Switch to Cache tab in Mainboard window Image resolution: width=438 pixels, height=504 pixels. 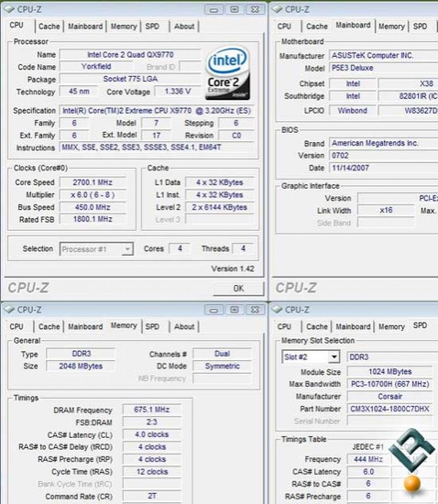pyautogui.click(x=317, y=27)
